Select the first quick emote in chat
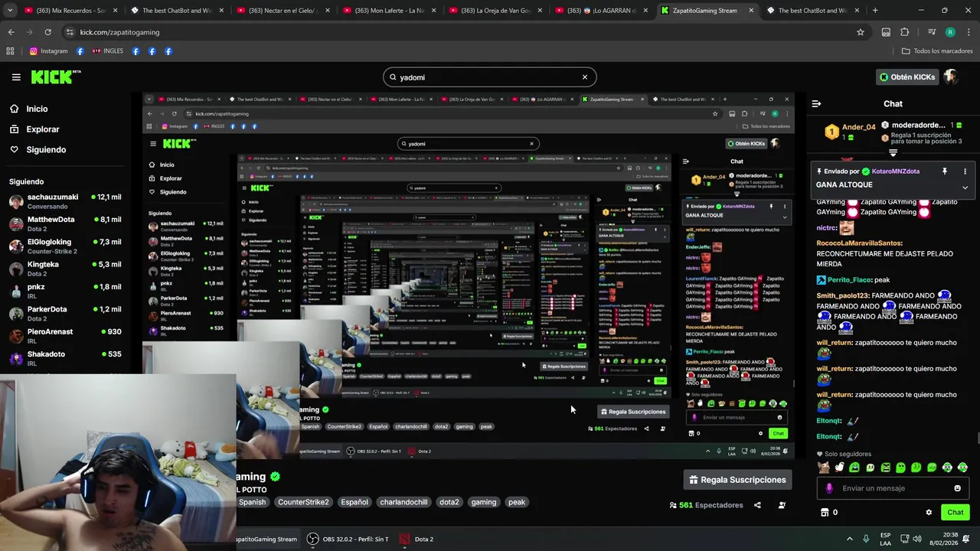 coord(824,468)
